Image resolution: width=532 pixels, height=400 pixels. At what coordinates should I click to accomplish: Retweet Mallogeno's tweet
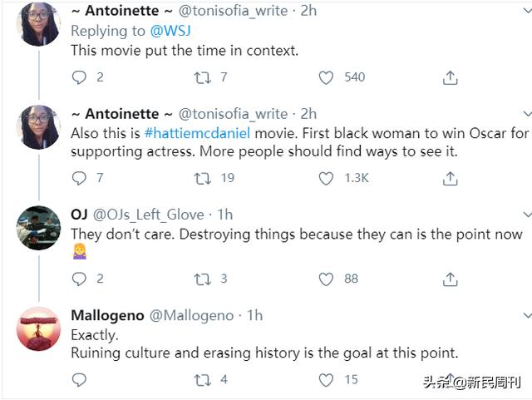pyautogui.click(x=201, y=380)
